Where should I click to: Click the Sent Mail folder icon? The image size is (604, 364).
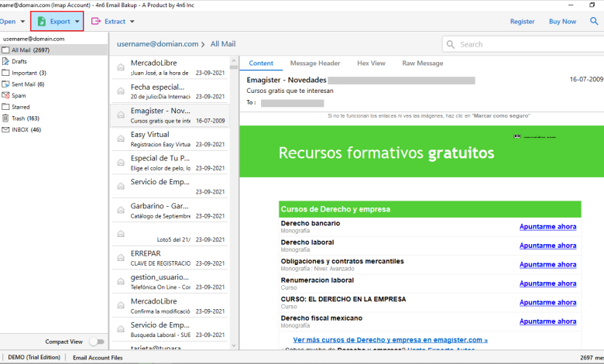pyautogui.click(x=5, y=84)
